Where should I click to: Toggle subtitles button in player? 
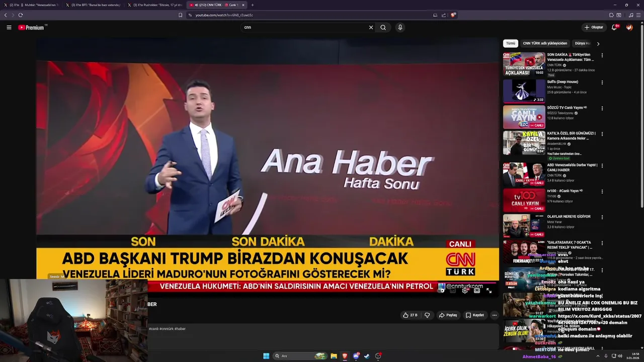coord(453,291)
